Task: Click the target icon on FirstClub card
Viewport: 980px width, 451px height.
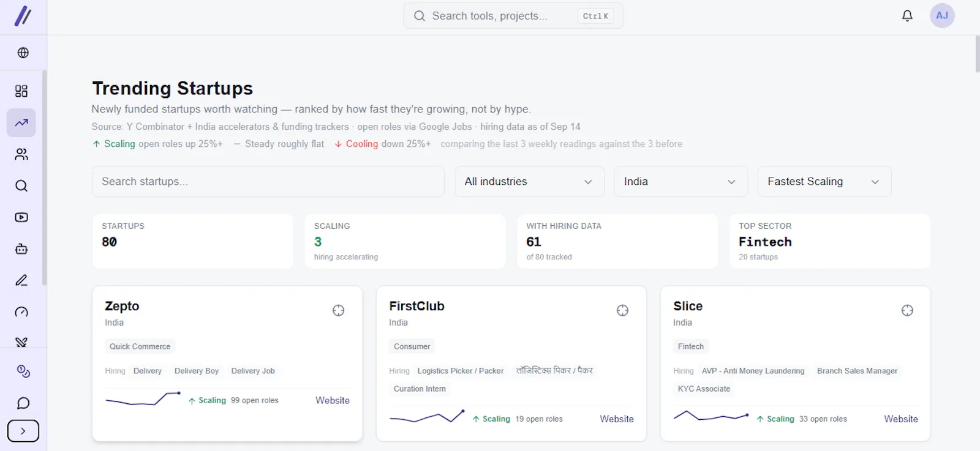Action: 622,310
